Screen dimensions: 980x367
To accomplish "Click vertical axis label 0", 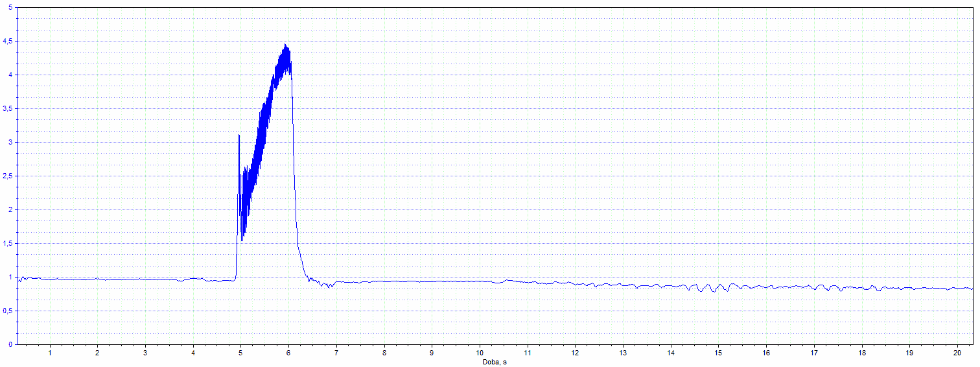I will click(x=10, y=344).
